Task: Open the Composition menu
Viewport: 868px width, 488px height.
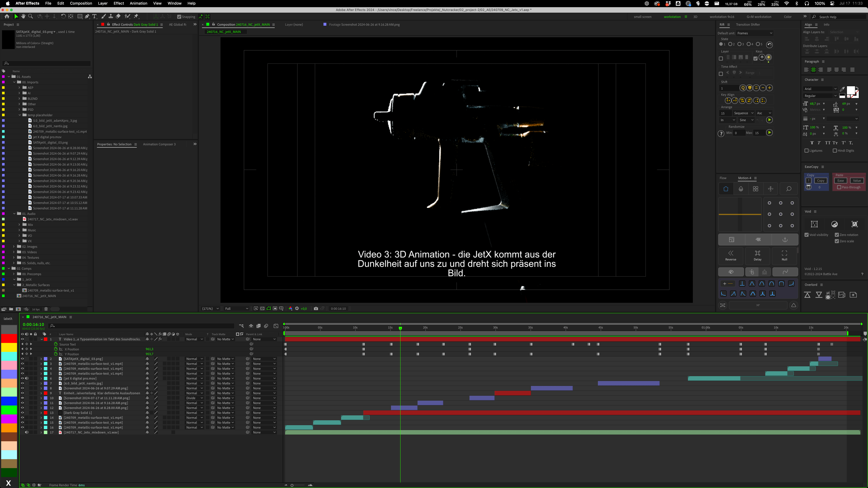Action: point(81,3)
